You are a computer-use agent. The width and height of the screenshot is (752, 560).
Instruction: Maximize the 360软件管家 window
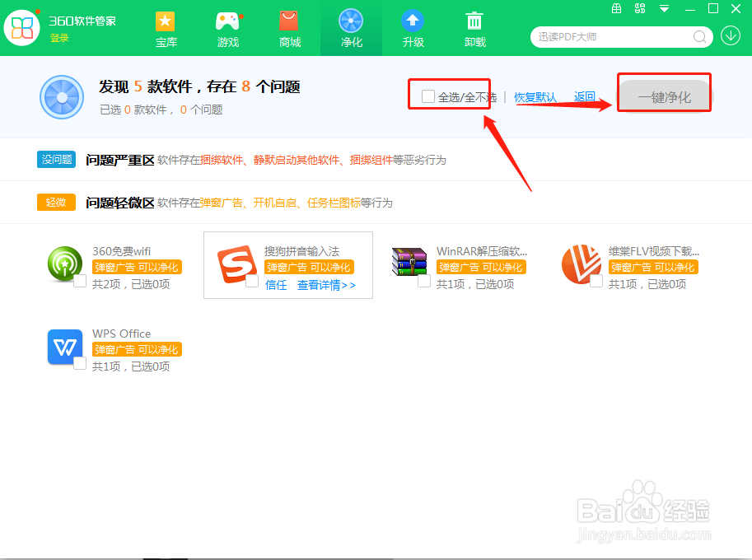tap(713, 8)
